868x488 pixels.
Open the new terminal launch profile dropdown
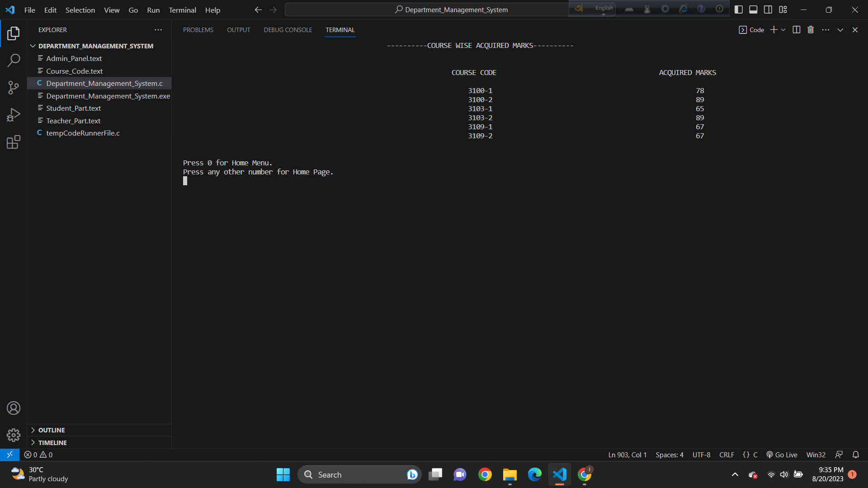tap(783, 30)
